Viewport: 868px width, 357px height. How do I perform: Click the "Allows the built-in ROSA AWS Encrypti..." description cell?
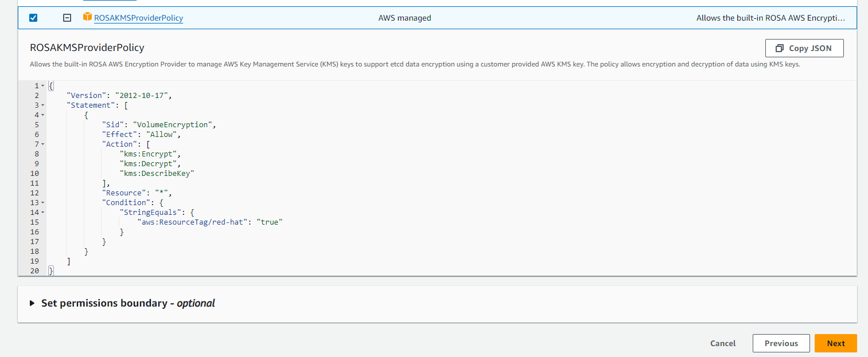pyautogui.click(x=770, y=18)
